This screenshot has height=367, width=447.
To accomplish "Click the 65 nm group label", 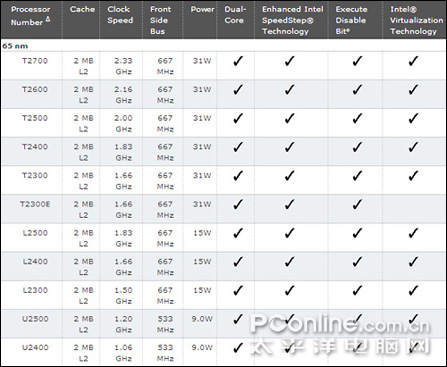I will (15, 46).
